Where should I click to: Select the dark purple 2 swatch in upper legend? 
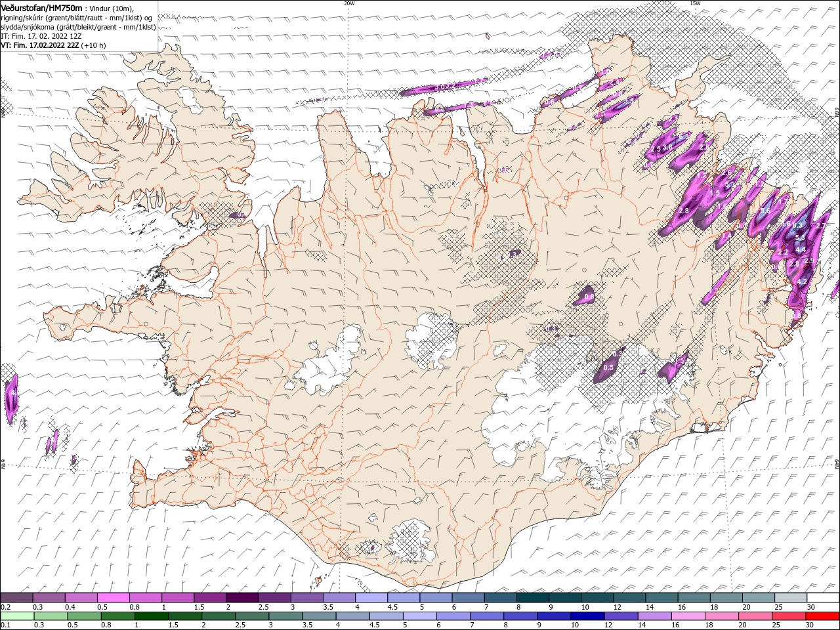(241, 598)
